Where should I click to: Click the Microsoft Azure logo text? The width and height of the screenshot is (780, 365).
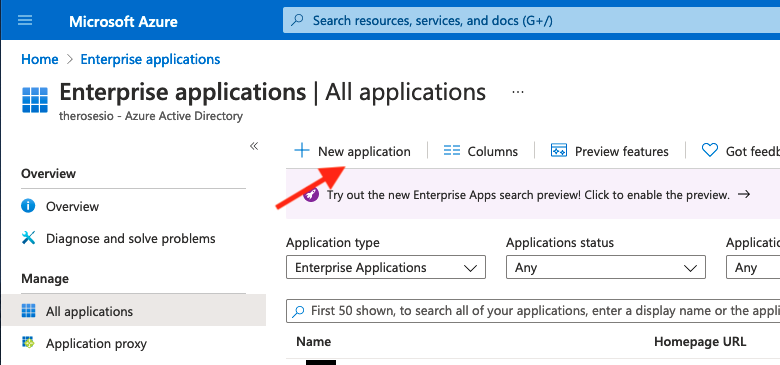coord(123,22)
